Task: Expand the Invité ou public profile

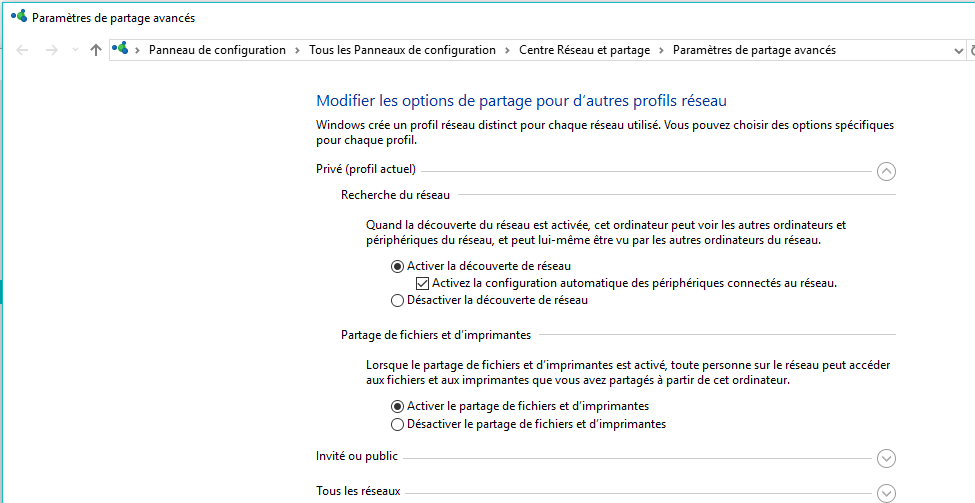Action: 885,458
